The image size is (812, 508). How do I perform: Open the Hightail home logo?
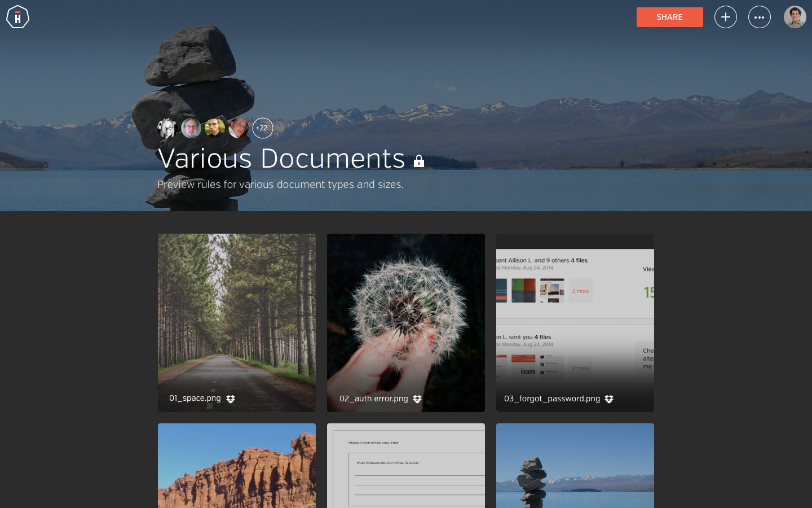click(17, 17)
